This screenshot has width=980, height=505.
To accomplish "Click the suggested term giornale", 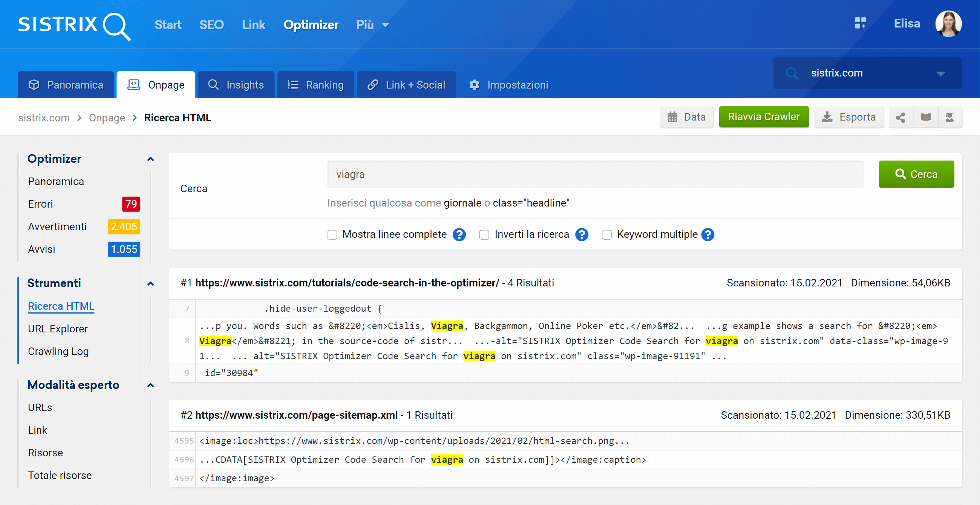I will click(x=462, y=203).
